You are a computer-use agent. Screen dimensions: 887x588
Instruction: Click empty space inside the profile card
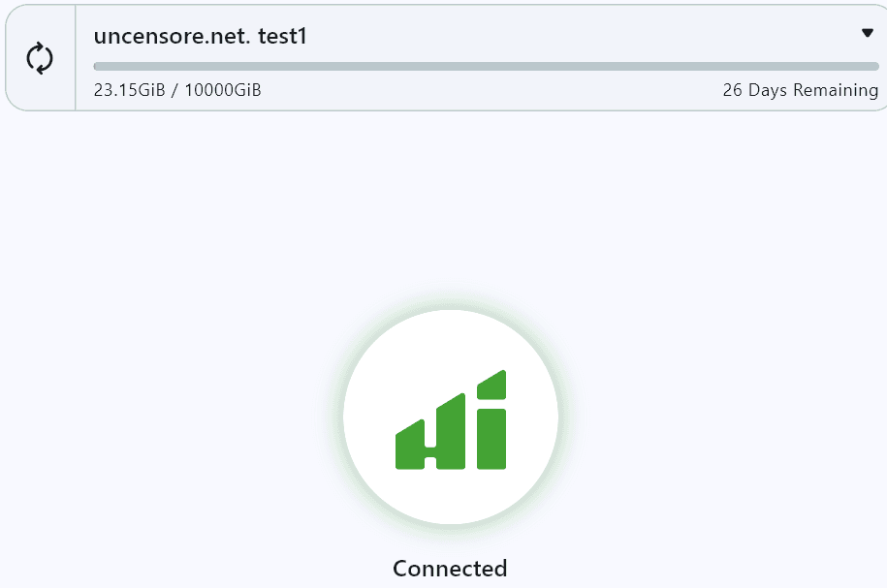[x=566, y=36]
